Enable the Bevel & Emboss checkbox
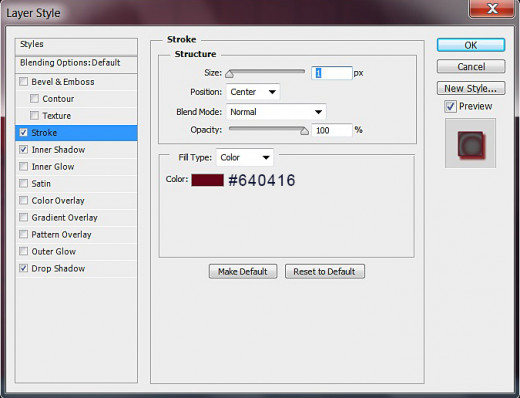This screenshot has width=520, height=398. [x=23, y=82]
